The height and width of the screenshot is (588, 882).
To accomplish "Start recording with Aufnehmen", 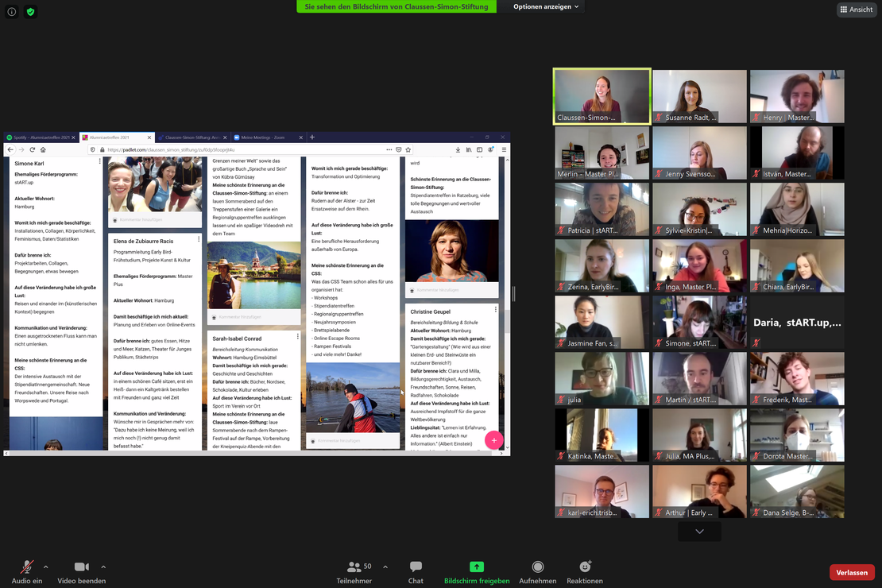I will (538, 567).
